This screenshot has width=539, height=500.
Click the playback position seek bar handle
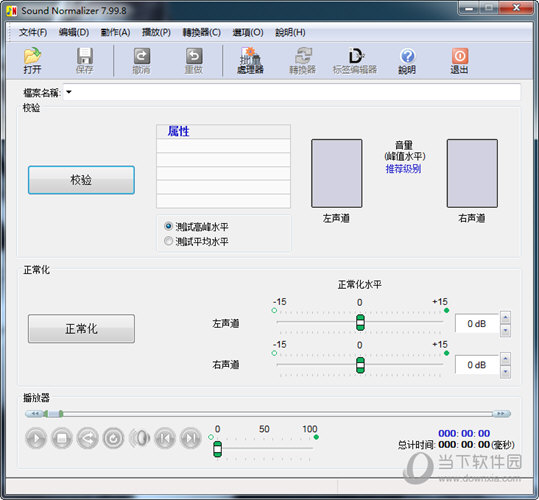(x=53, y=414)
